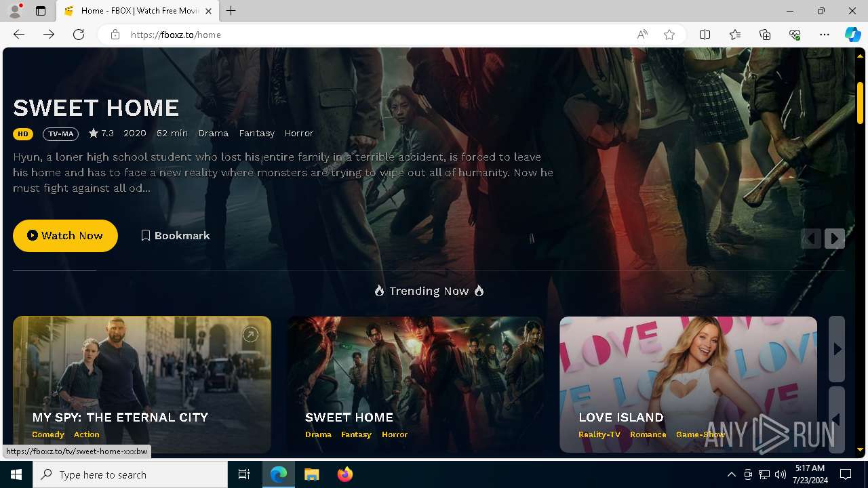Viewport: 868px width, 488px height.
Task: Bookmark Sweet Home
Action: coord(176,235)
